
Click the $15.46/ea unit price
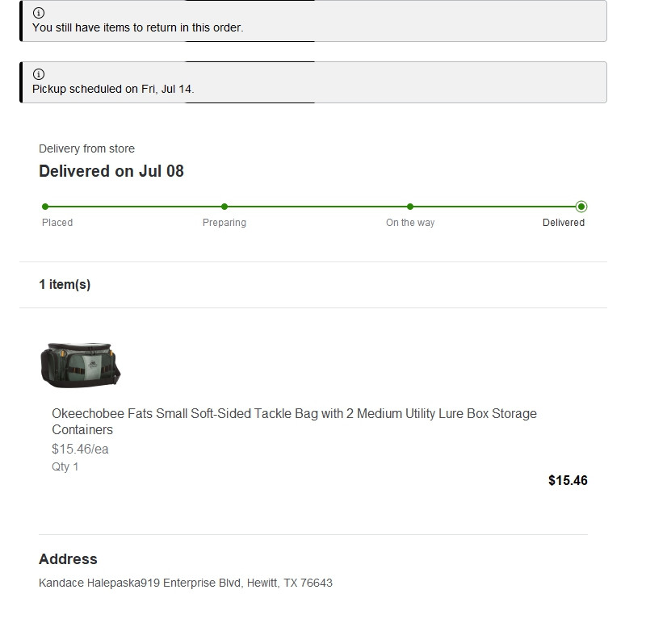point(80,449)
